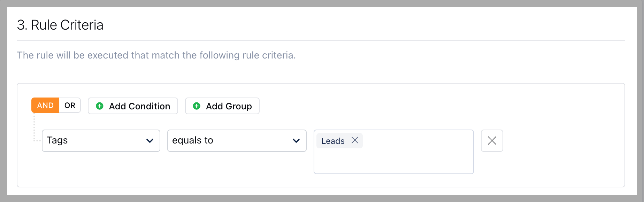Open the "equals to" operator dropdown

coord(237,141)
